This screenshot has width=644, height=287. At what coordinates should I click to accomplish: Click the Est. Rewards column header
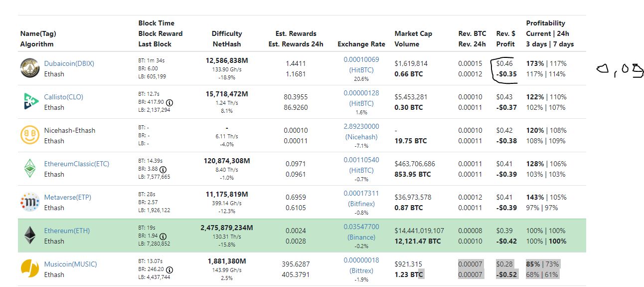pyautogui.click(x=296, y=33)
